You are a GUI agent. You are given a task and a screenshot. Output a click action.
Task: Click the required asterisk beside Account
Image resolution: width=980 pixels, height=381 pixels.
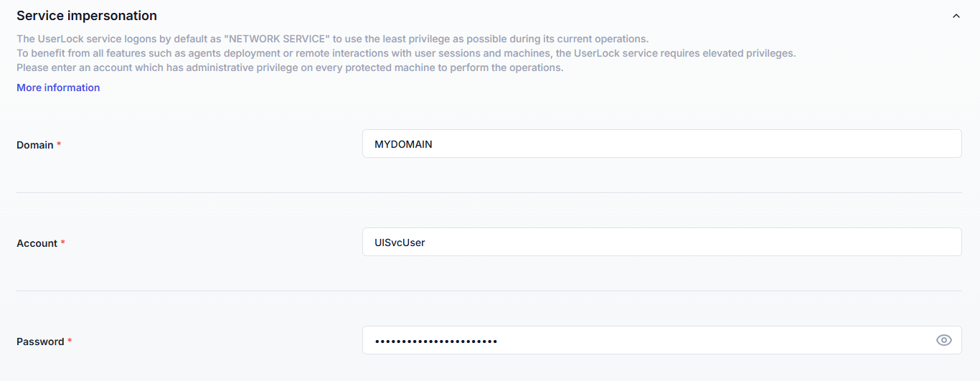62,243
